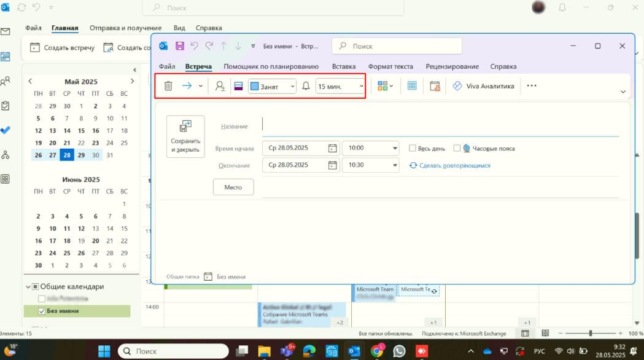This screenshot has height=360, width=644.
Task: Delete the appointment using the trash icon
Action: click(x=168, y=86)
